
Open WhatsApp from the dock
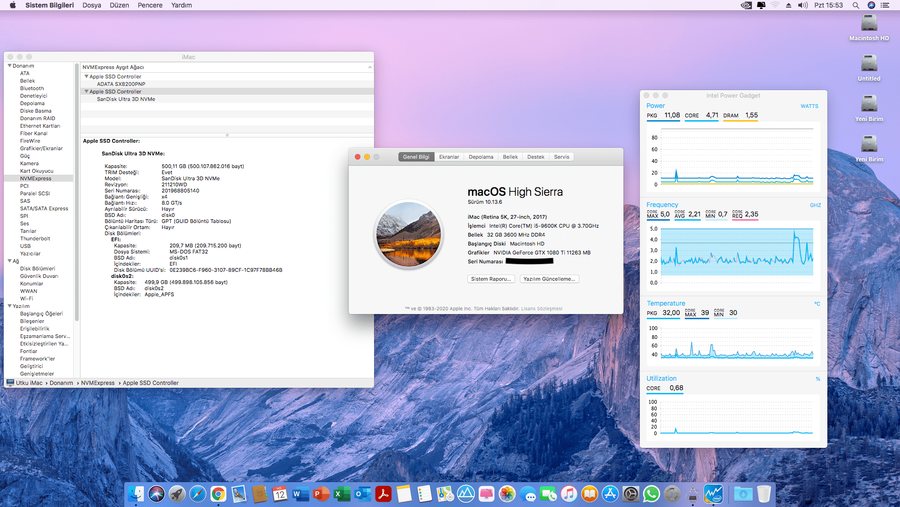click(651, 494)
